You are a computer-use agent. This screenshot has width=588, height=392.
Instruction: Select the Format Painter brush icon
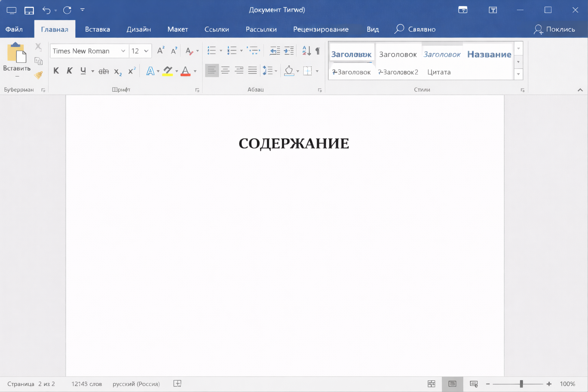point(38,75)
